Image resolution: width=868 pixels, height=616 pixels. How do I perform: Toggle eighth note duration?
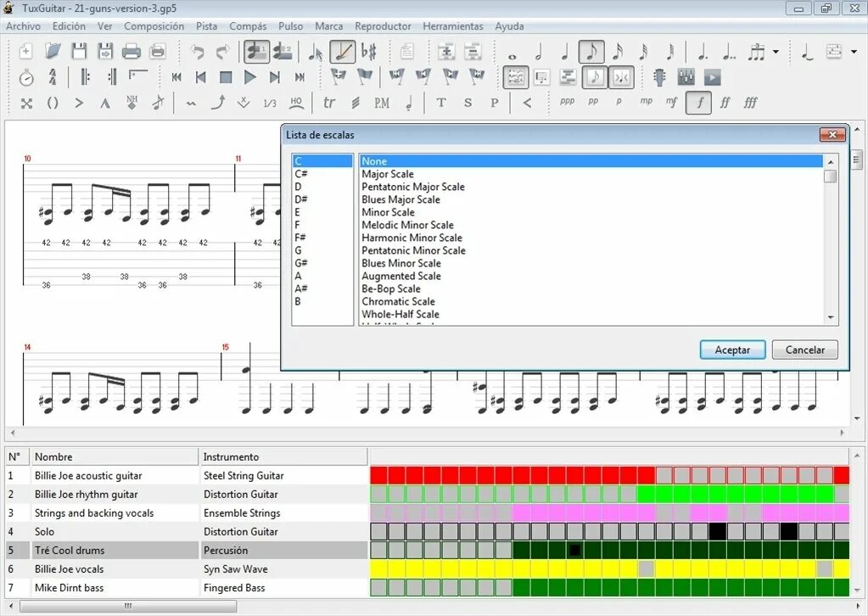[591, 52]
